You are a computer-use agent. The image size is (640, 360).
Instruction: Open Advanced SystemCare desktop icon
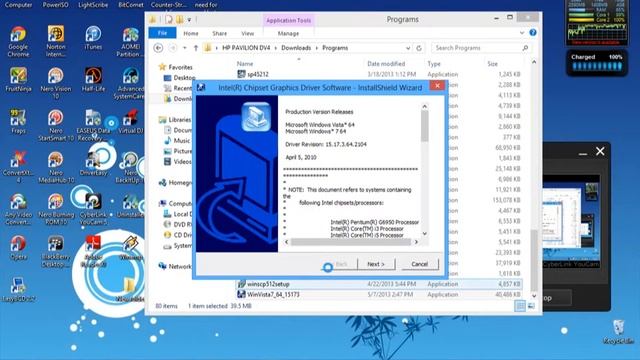coord(130,83)
